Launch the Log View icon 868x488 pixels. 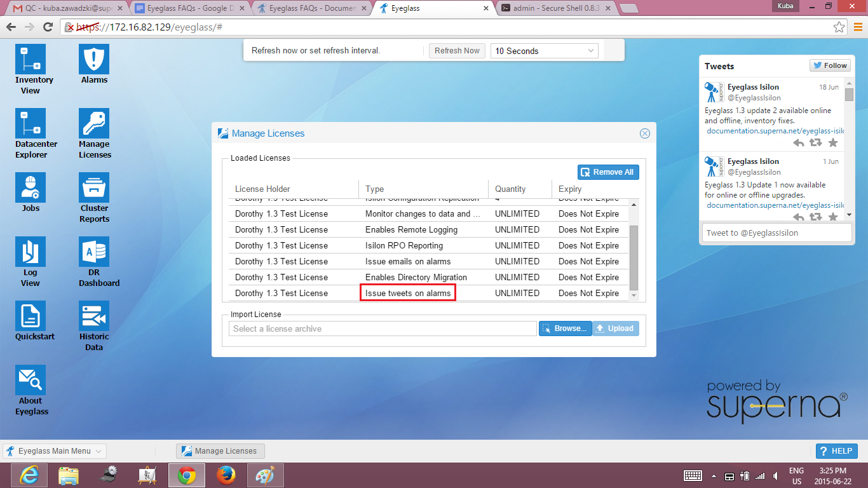pos(31,252)
